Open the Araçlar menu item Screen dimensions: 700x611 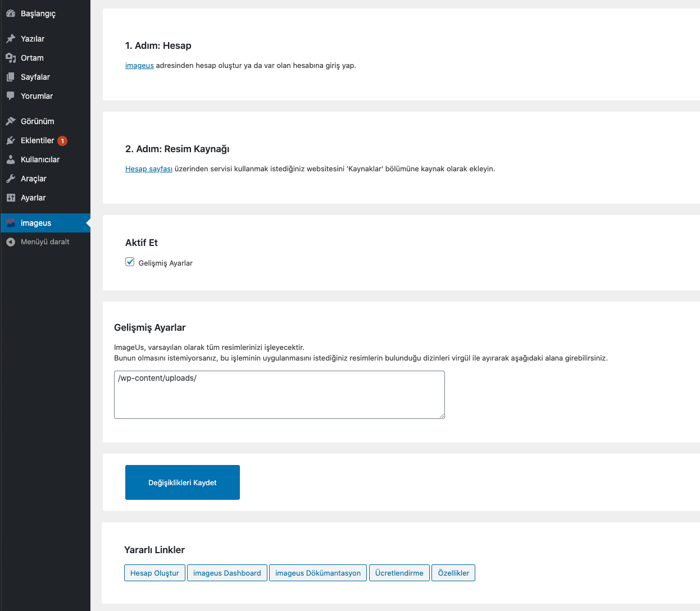(45, 179)
